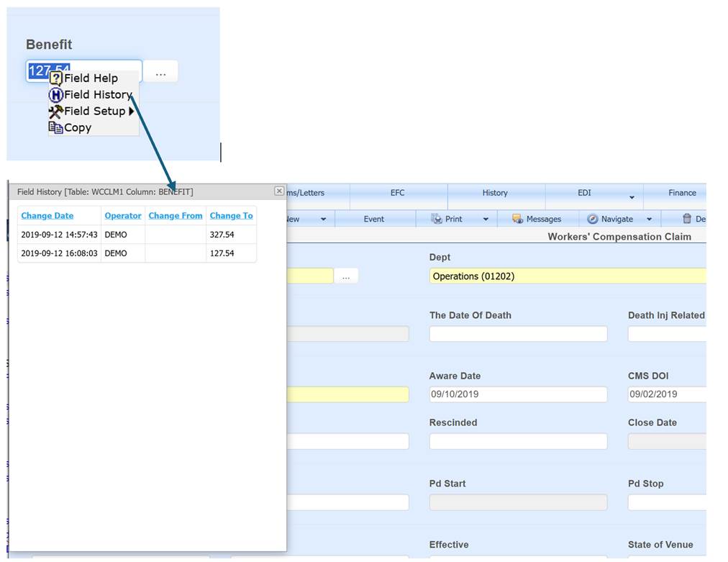Screen dimensions: 728x562
Task: Click the Copy icon in context menu
Action: pyautogui.click(x=57, y=127)
